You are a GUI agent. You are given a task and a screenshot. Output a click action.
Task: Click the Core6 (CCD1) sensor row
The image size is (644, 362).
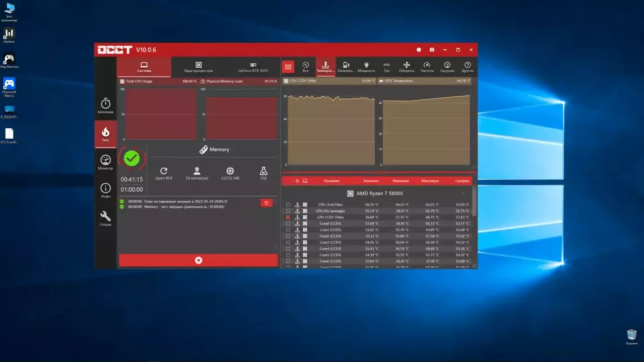point(378,261)
